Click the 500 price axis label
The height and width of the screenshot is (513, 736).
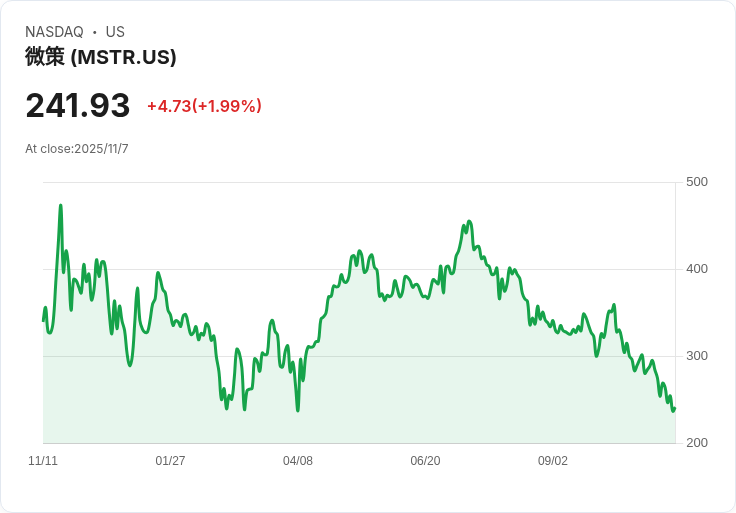(x=697, y=182)
